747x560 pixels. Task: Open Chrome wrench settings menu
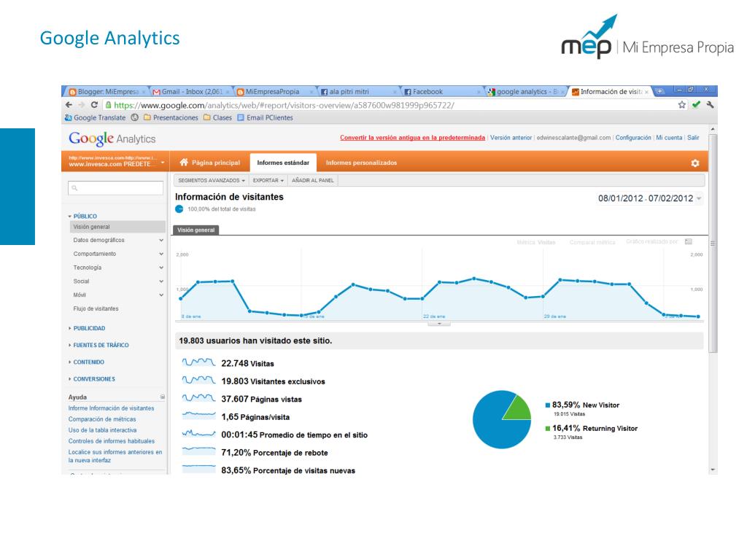pos(710,105)
